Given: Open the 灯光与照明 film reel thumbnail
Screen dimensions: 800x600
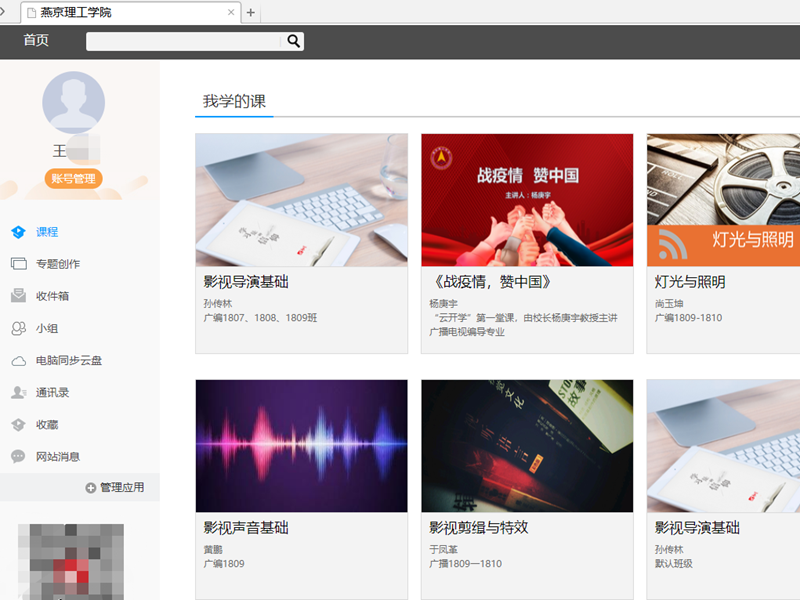Looking at the screenshot, I should point(723,200).
